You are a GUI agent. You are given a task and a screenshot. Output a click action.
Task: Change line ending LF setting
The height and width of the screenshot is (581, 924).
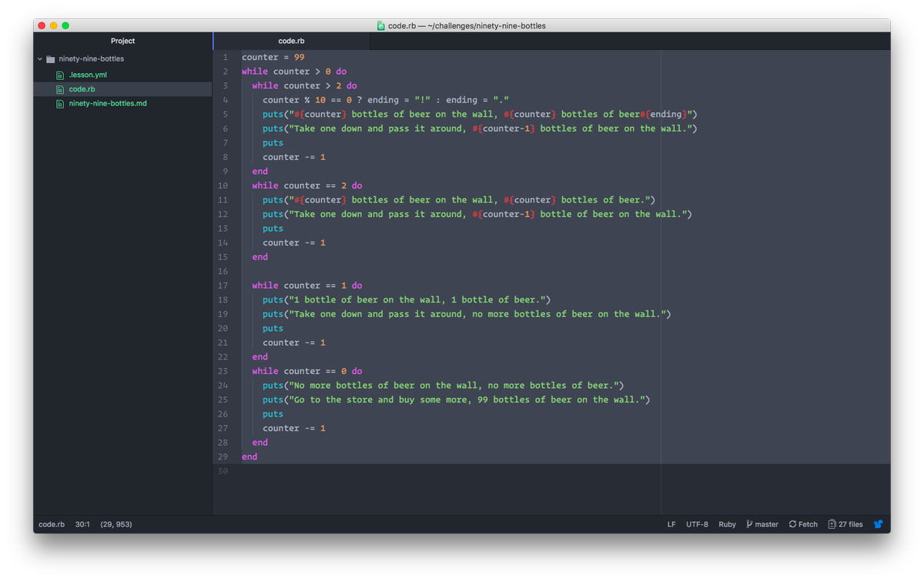click(x=671, y=524)
